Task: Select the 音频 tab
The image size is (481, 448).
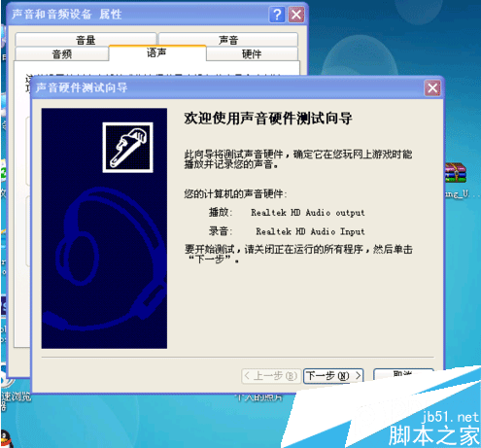Action: tap(61, 53)
